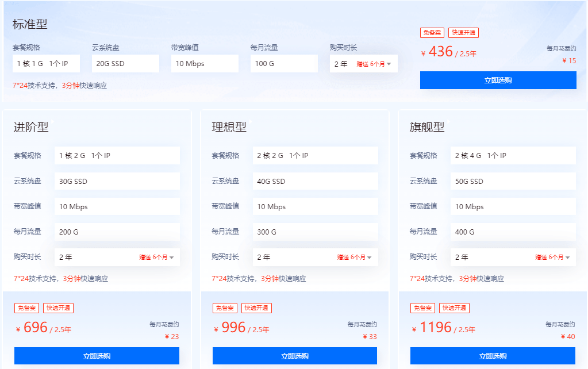This screenshot has height=369, width=588.
Task: Click the 套餐规格 field showing 1核1G
Action: [46, 63]
